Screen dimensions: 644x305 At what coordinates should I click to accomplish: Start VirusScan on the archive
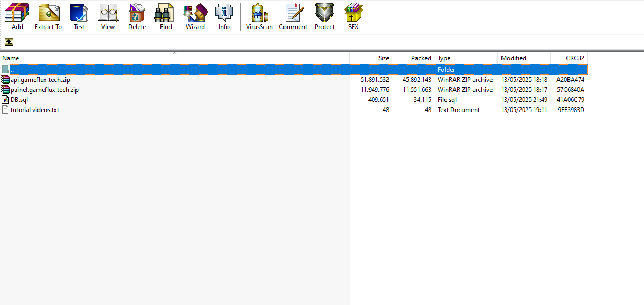(259, 16)
